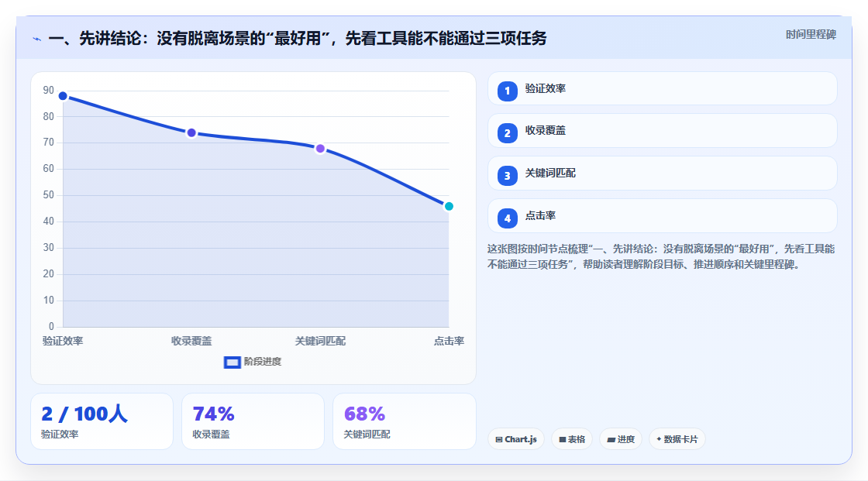The width and height of the screenshot is (868, 481).
Task: Click the Chart.js tag
Action: [516, 439]
